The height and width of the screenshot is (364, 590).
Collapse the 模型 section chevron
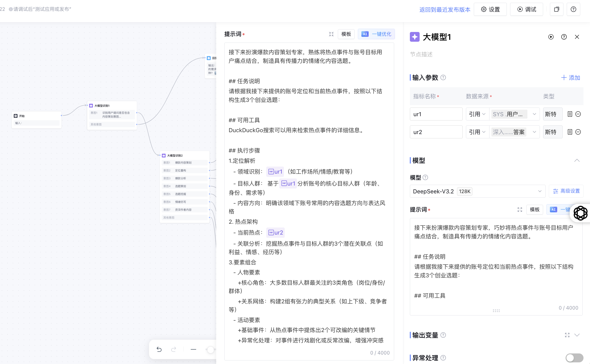[x=577, y=161]
